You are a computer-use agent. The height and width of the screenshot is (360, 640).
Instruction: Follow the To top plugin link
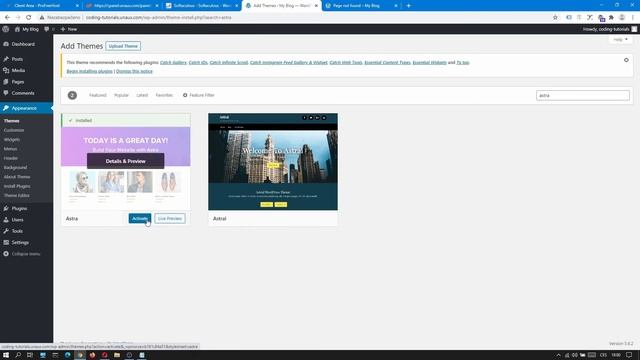pyautogui.click(x=462, y=62)
